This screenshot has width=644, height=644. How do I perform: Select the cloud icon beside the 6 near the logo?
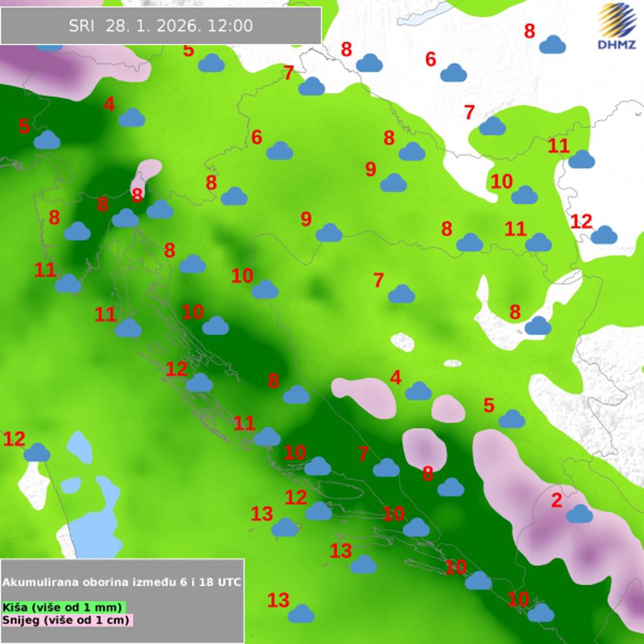pyautogui.click(x=453, y=73)
